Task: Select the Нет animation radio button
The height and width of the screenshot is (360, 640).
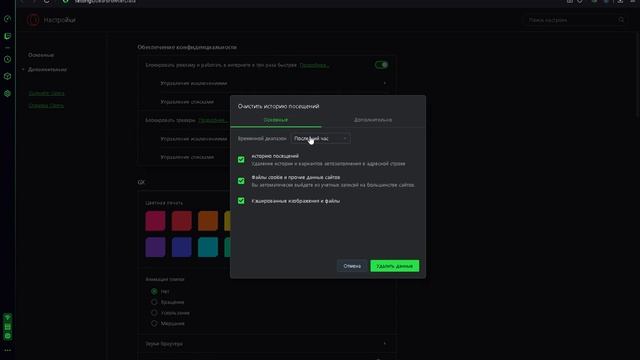Action: click(154, 291)
